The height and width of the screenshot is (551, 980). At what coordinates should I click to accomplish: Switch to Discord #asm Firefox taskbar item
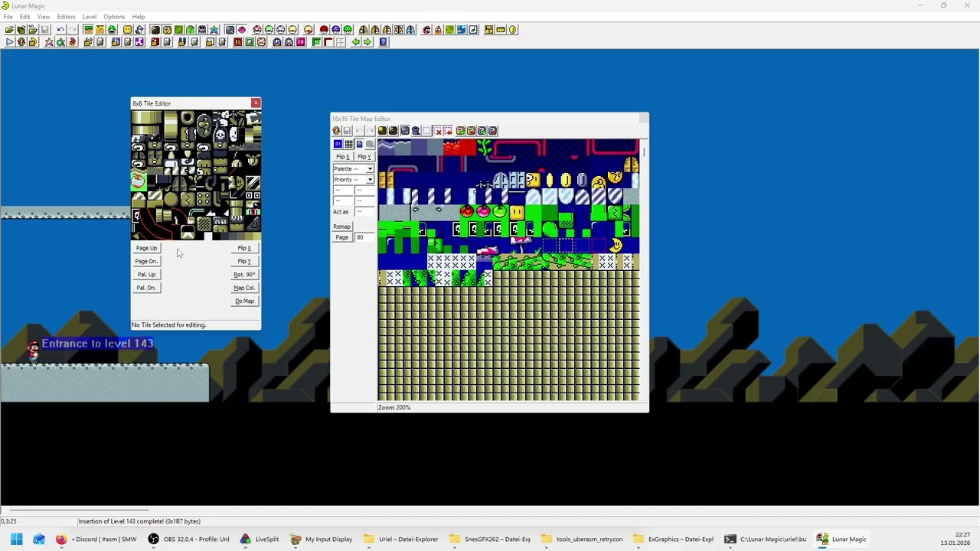pyautogui.click(x=96, y=539)
